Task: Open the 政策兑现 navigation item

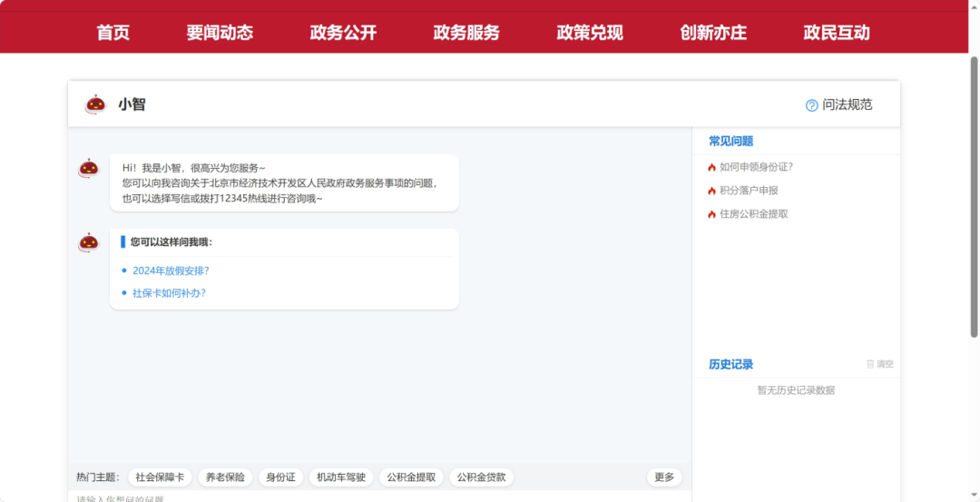Action: pyautogui.click(x=590, y=33)
